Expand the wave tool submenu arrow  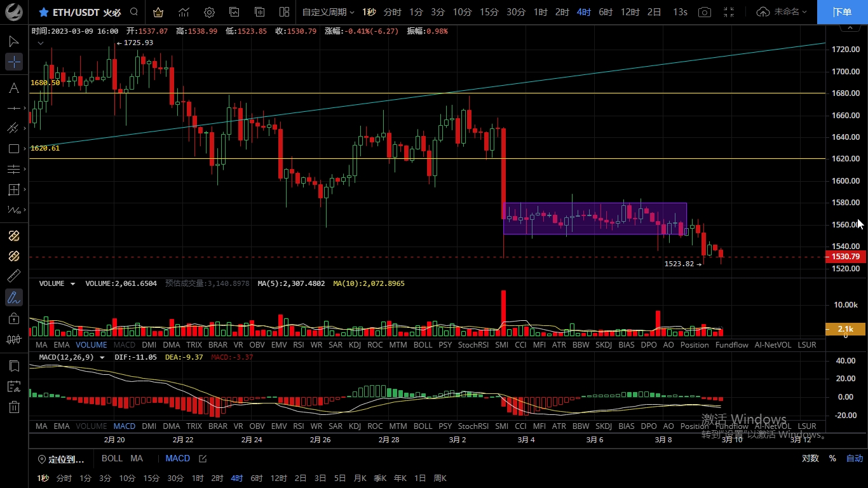(x=24, y=210)
